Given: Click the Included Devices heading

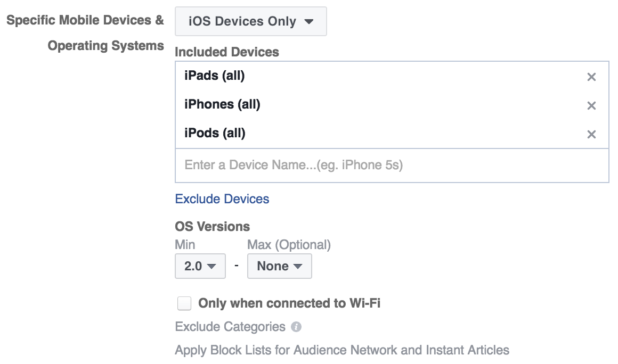Looking at the screenshot, I should (x=227, y=52).
